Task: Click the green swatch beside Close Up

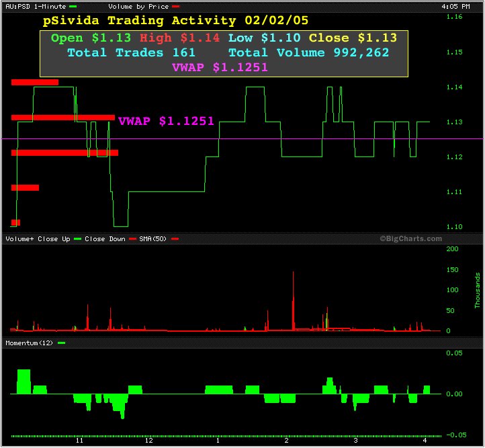Action: click(78, 239)
